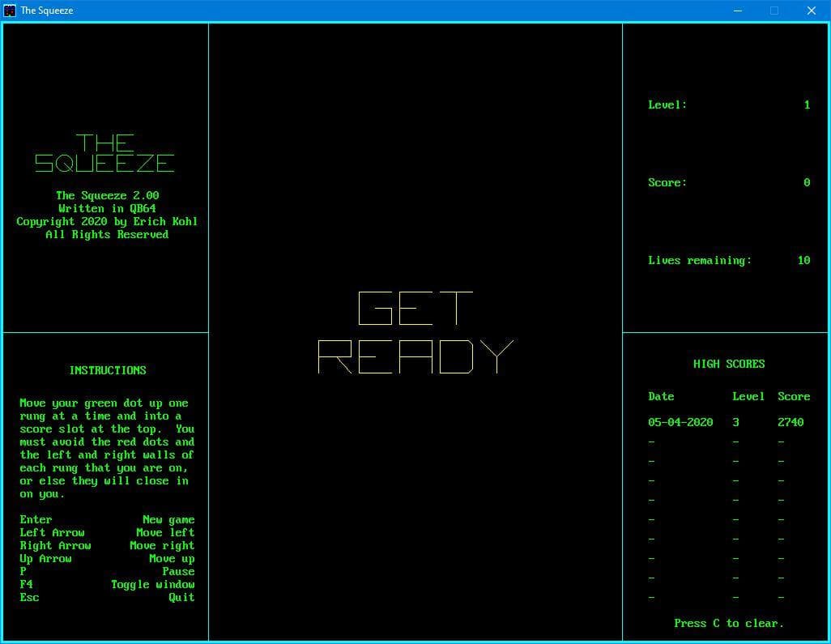The width and height of the screenshot is (831, 644).
Task: Click the 'Esc' key label
Action: click(29, 597)
